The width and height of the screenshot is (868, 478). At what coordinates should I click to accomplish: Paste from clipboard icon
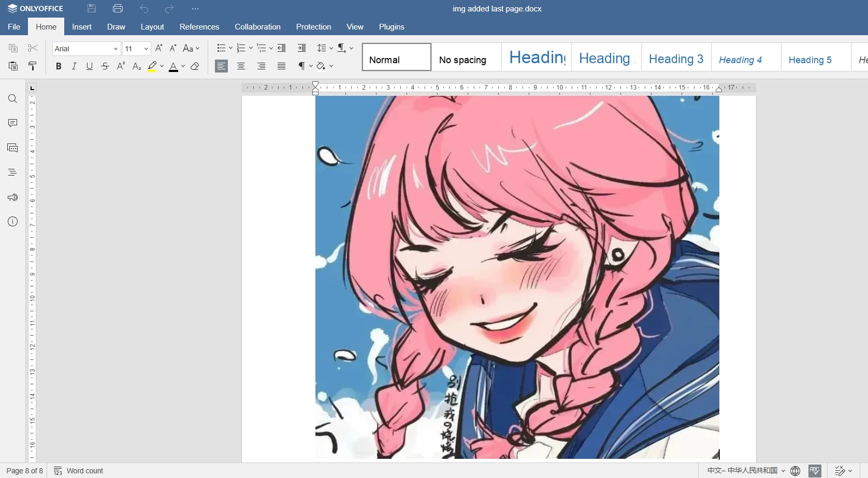click(x=13, y=66)
